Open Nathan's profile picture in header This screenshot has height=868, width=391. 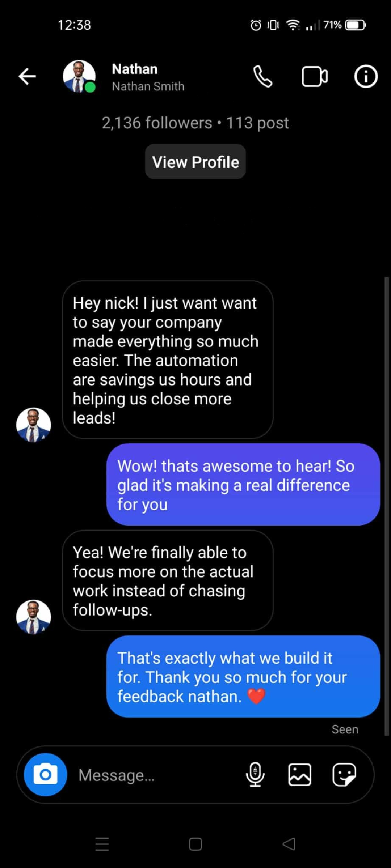click(79, 76)
